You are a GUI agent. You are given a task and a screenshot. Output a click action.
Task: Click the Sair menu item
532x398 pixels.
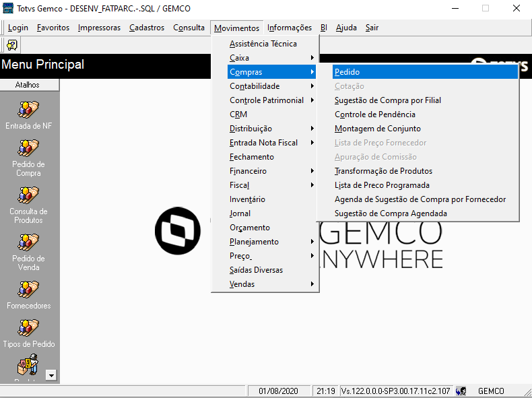pos(372,28)
